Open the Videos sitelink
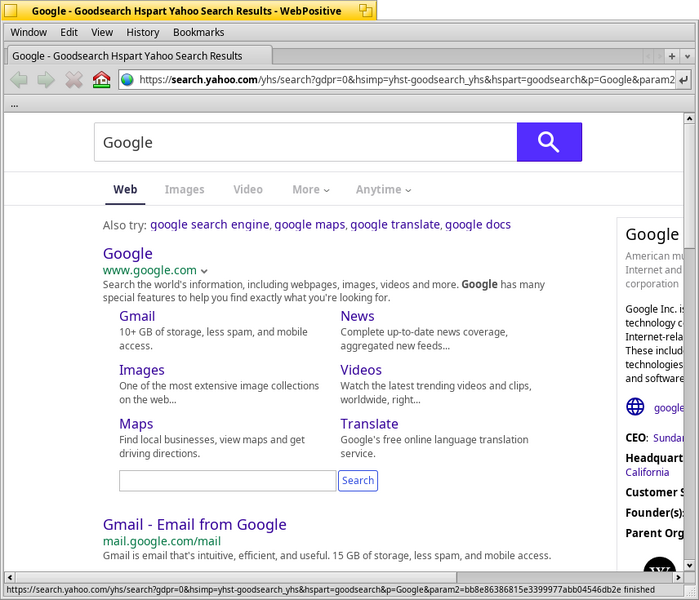 point(361,370)
